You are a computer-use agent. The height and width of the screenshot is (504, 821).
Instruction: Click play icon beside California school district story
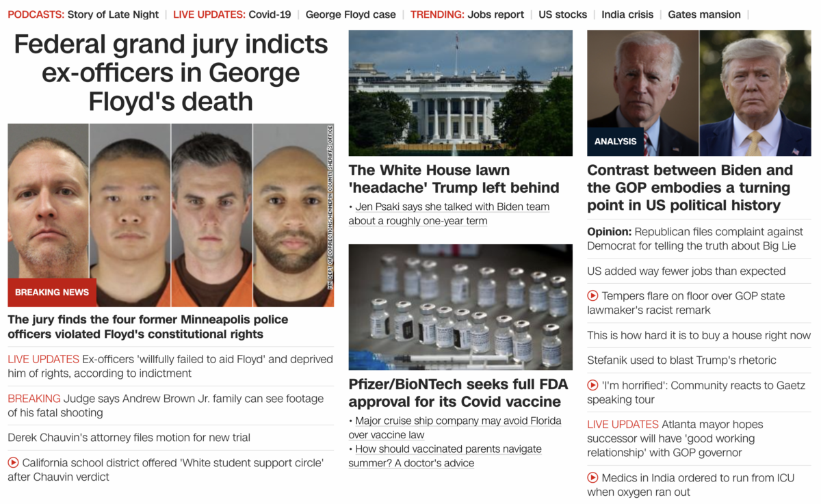[x=13, y=463]
